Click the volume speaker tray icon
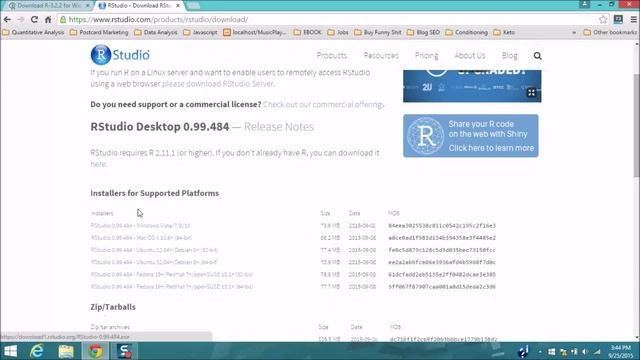 [585, 352]
